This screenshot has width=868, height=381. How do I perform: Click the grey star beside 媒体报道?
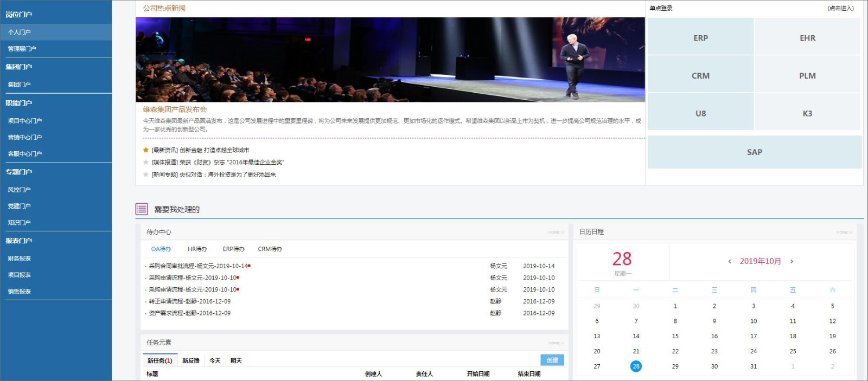[145, 162]
